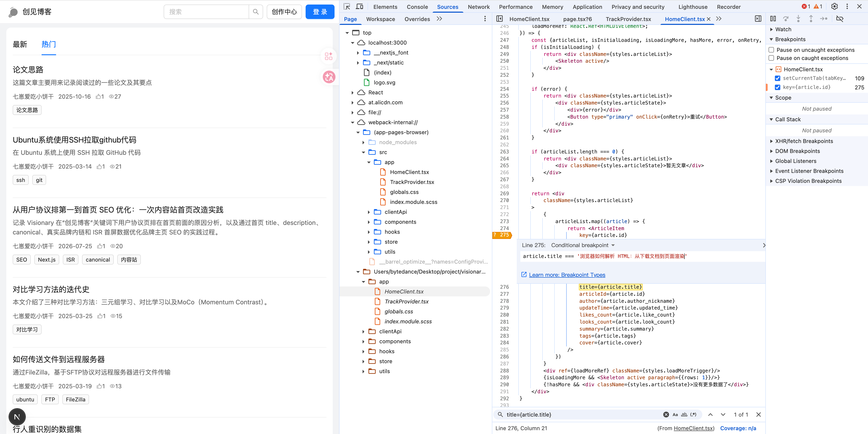
Task: Select the Workspace navigator tab
Action: [380, 19]
